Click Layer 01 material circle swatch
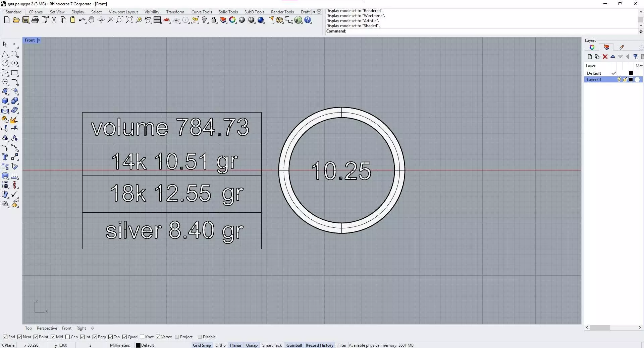 (x=637, y=80)
